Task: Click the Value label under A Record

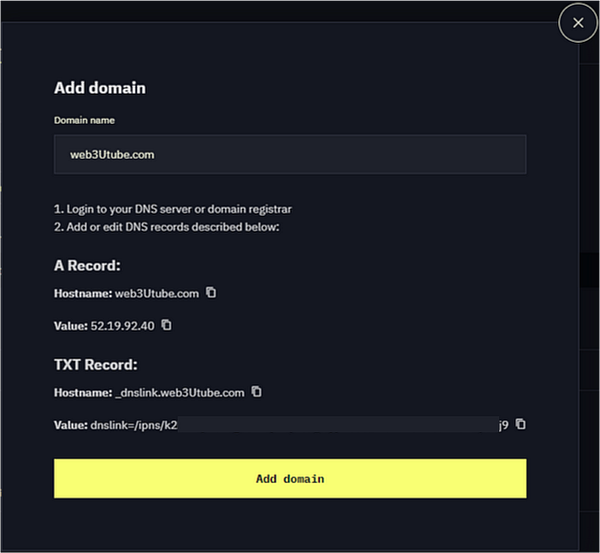Action: click(x=71, y=326)
